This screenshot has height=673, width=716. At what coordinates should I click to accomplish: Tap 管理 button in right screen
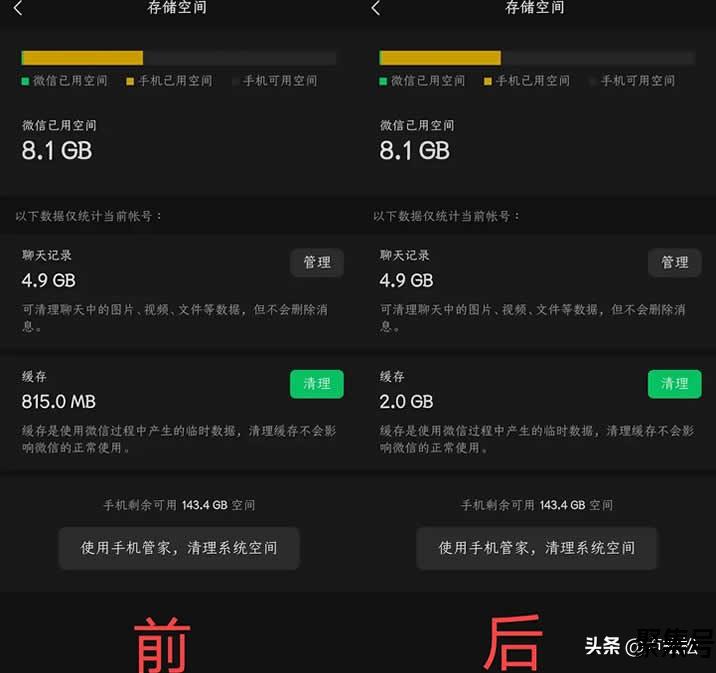(x=674, y=263)
